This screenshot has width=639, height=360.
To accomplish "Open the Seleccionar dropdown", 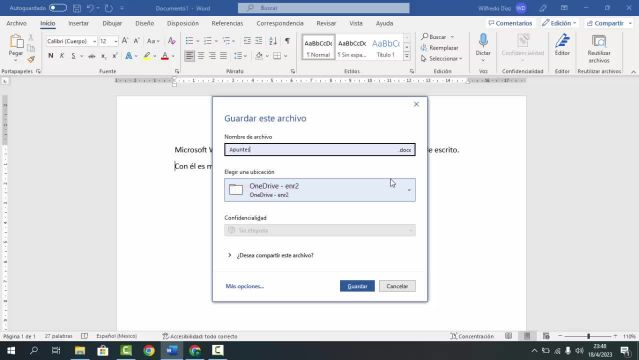I will pyautogui.click(x=442, y=59).
